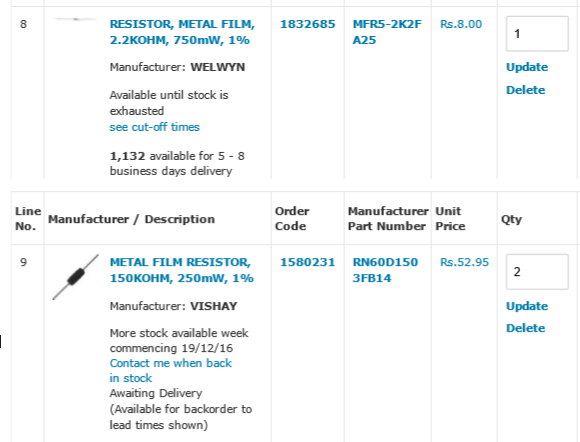This screenshot has width=580, height=442.
Task: Click the WELWYN resistor thumbnail image
Action: tap(75, 19)
